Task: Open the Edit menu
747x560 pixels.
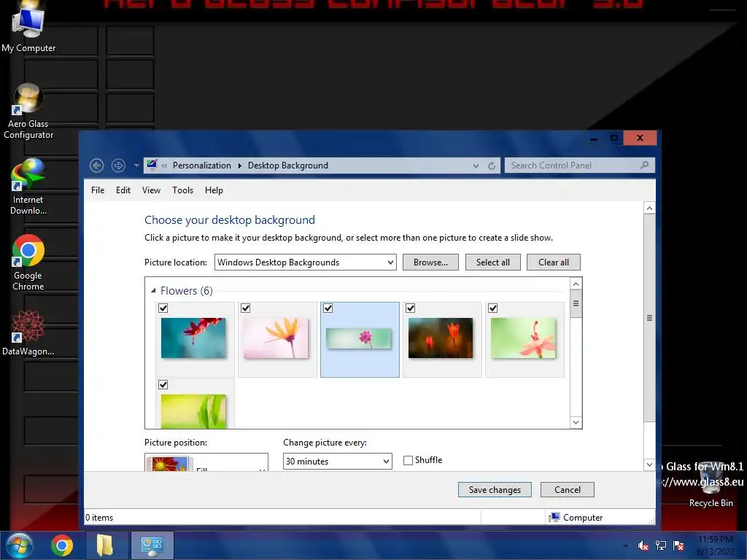Action: point(123,190)
